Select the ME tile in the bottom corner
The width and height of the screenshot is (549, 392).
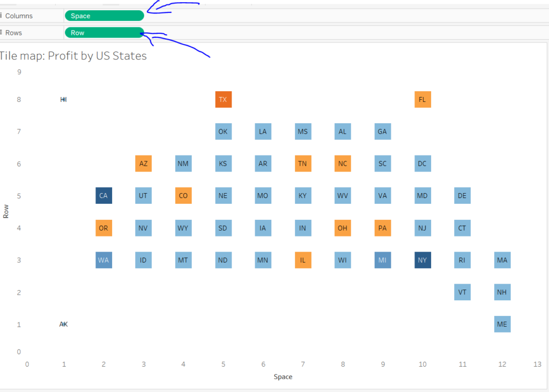tap(502, 324)
